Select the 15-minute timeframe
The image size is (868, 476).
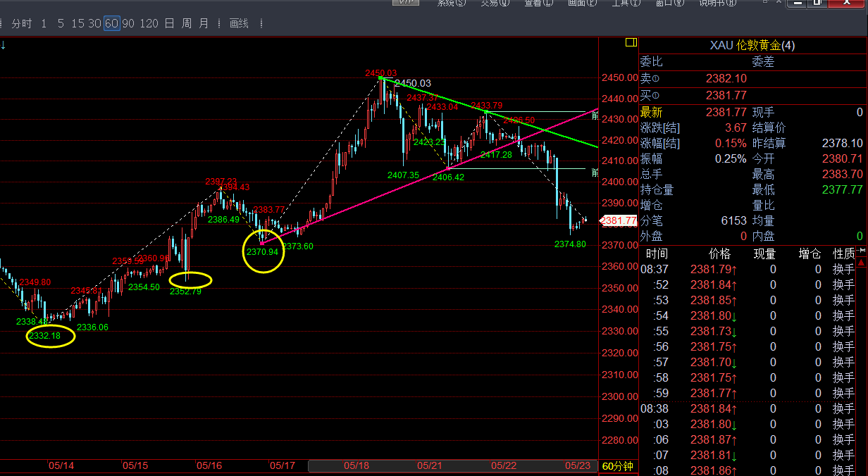[77, 23]
